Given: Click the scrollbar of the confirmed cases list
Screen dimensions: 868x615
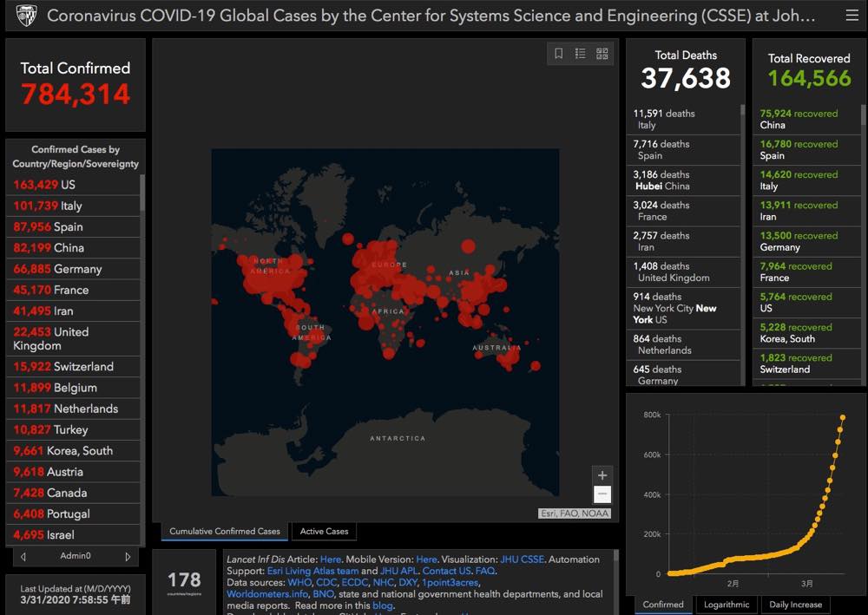Looking at the screenshot, I should (142, 193).
